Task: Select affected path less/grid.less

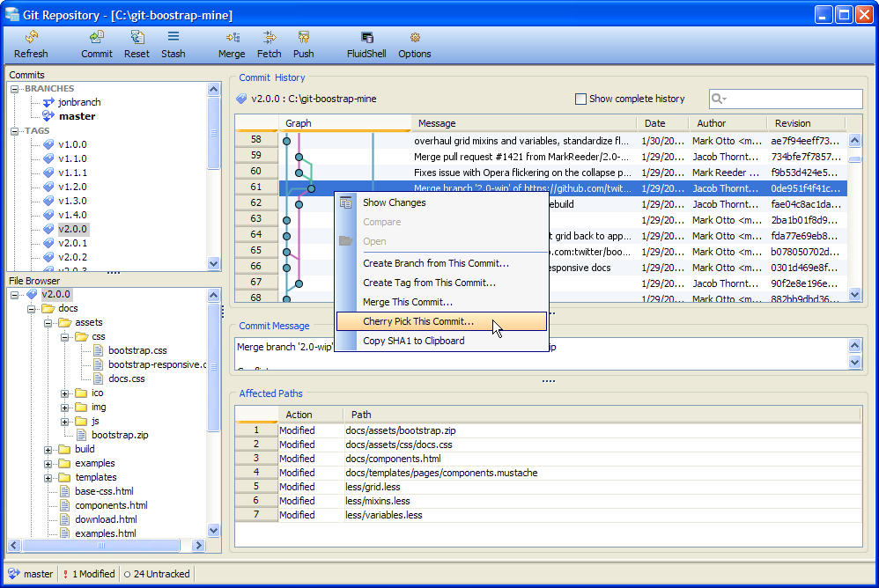Action: point(548,487)
